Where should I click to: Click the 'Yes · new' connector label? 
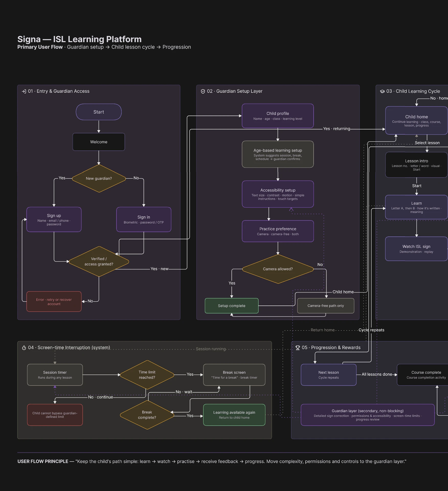(160, 269)
